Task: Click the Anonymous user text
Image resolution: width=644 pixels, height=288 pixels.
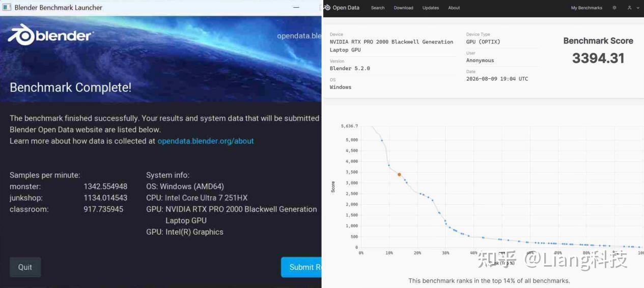Action: tap(480, 61)
